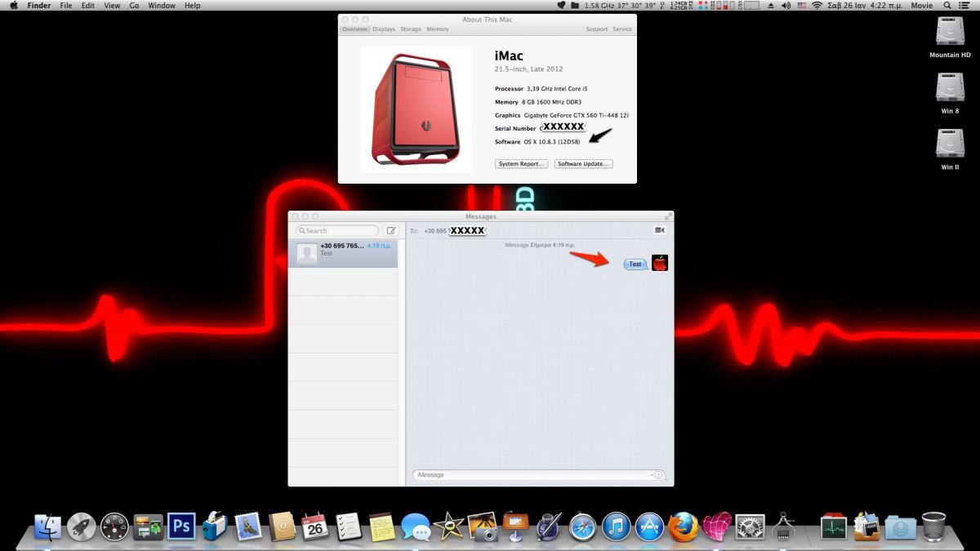
Task: Open the View menu
Action: click(112, 5)
